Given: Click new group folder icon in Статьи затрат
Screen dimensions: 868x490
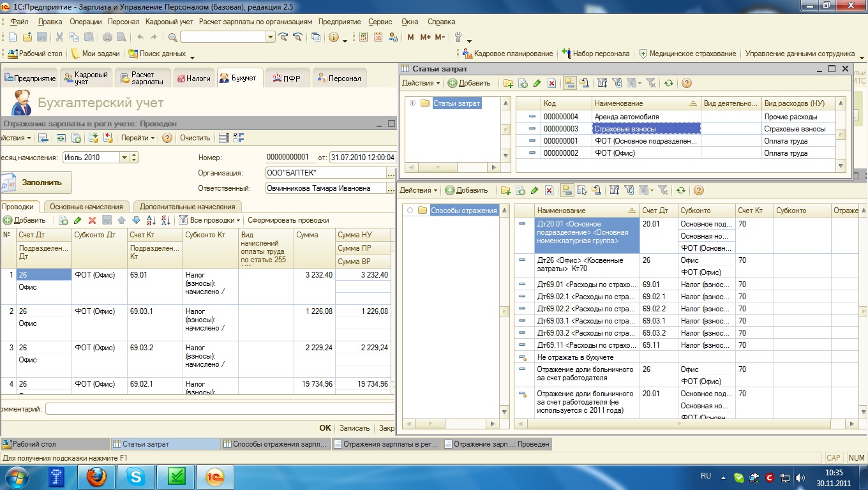Looking at the screenshot, I should pyautogui.click(x=508, y=83).
